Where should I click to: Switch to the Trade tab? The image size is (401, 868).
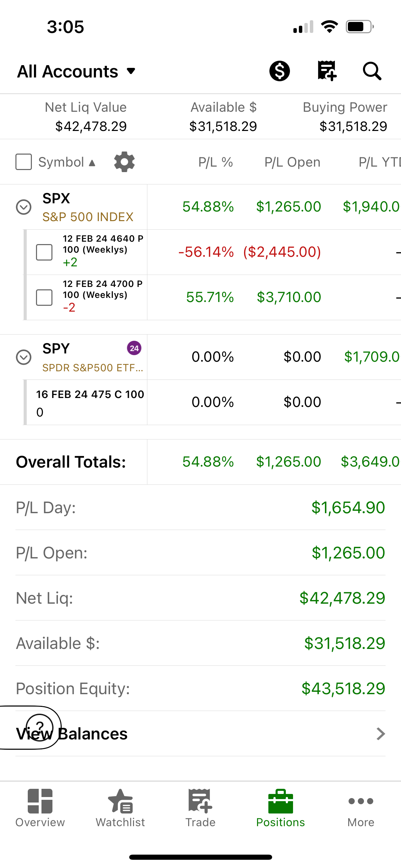coord(200,808)
